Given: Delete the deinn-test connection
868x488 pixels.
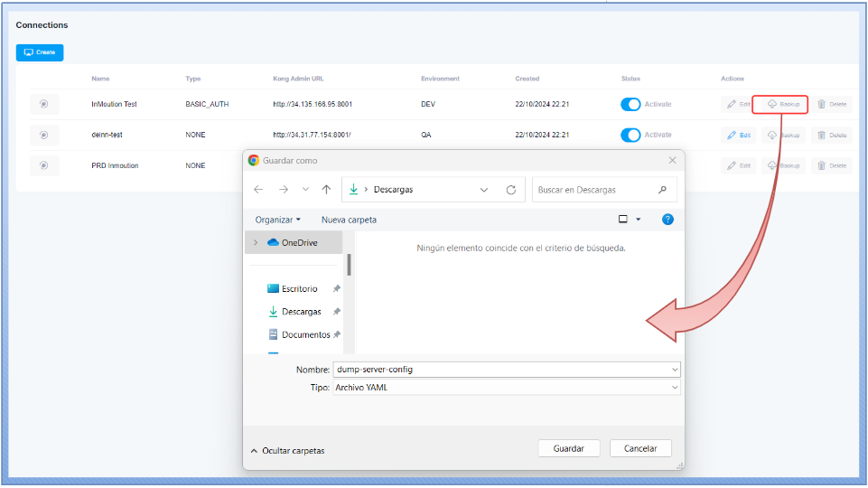Looking at the screenshot, I should click(x=831, y=136).
